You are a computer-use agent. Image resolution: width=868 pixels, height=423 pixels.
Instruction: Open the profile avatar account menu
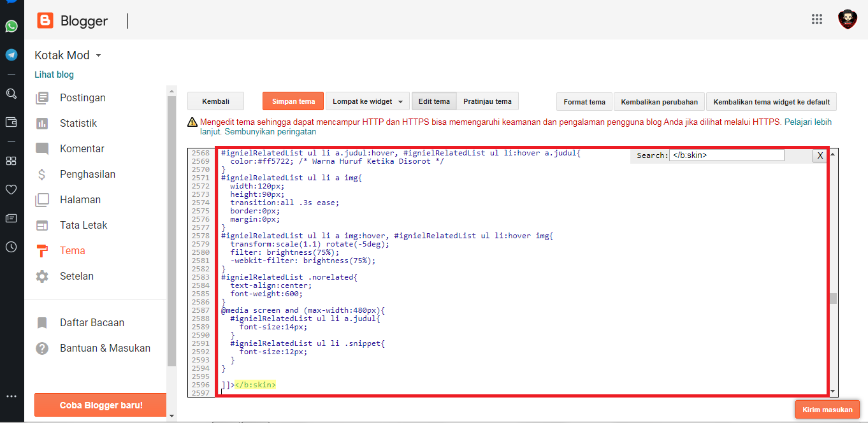847,19
